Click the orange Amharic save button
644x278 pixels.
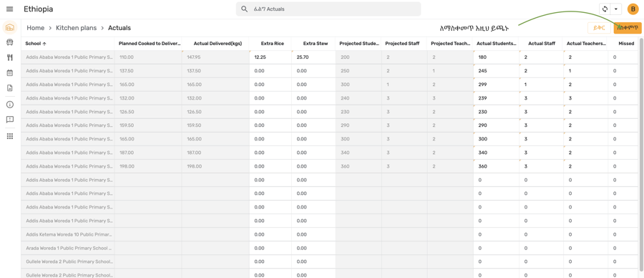627,28
